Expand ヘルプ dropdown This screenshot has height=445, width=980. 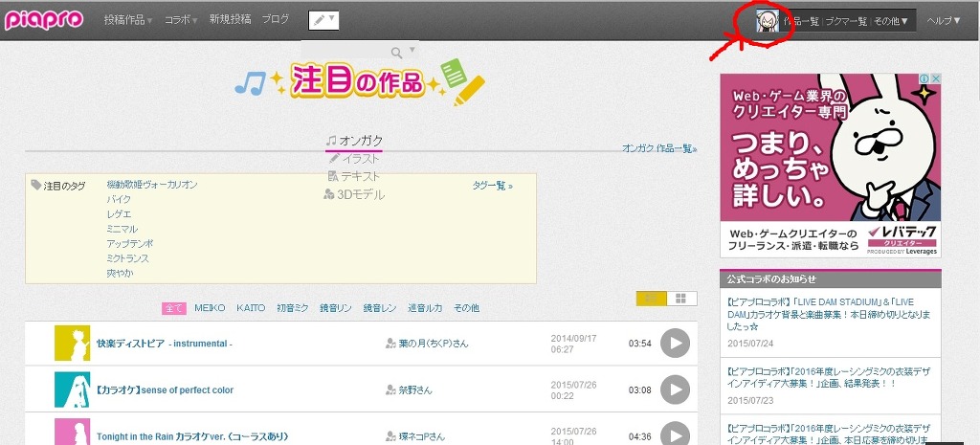click(944, 21)
